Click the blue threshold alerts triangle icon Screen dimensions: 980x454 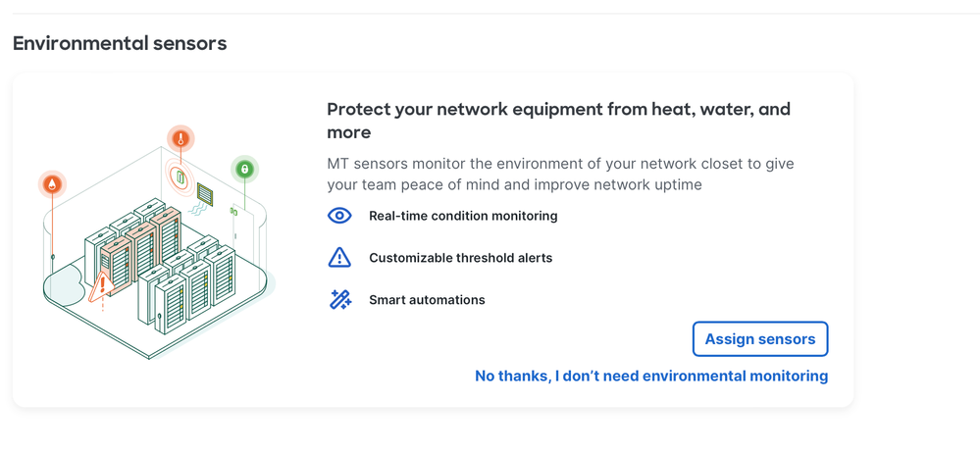point(339,258)
